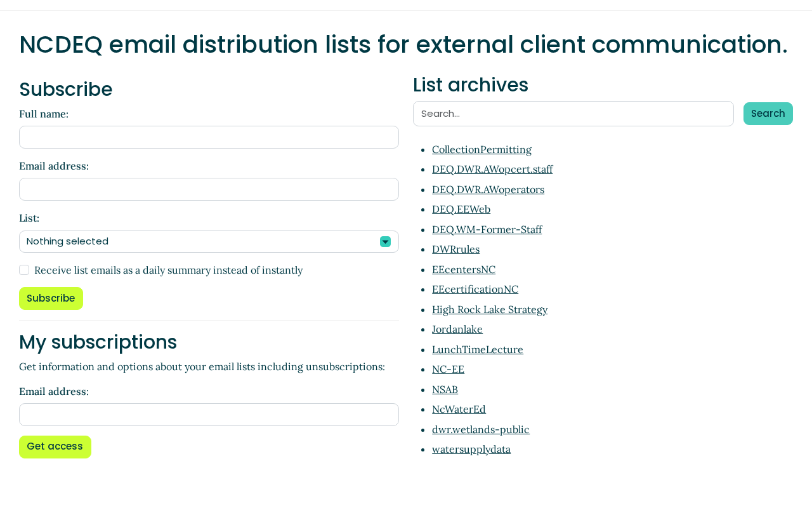
Task: Focus the Full name input field
Action: click(209, 137)
